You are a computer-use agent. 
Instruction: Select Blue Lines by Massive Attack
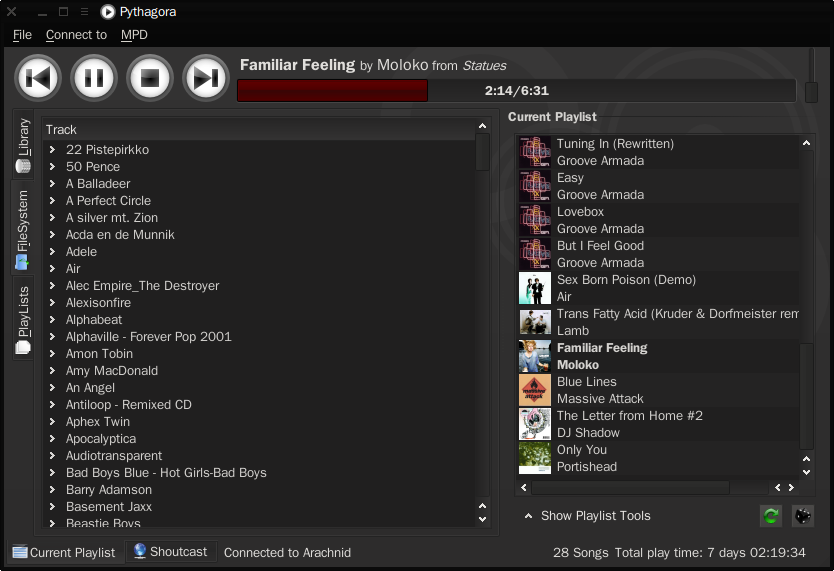pos(658,390)
